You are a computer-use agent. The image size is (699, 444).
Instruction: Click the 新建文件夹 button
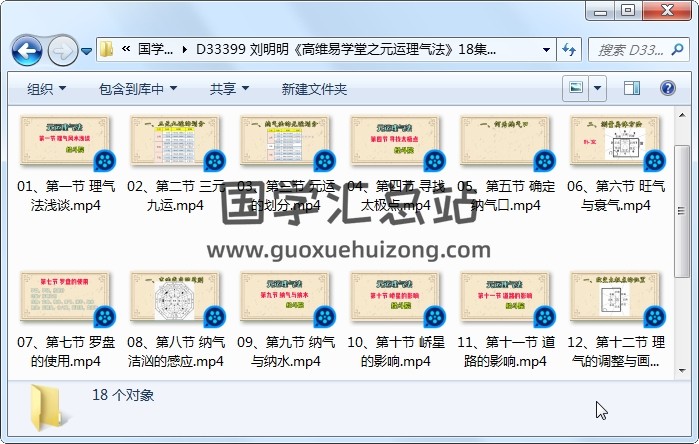pos(314,89)
